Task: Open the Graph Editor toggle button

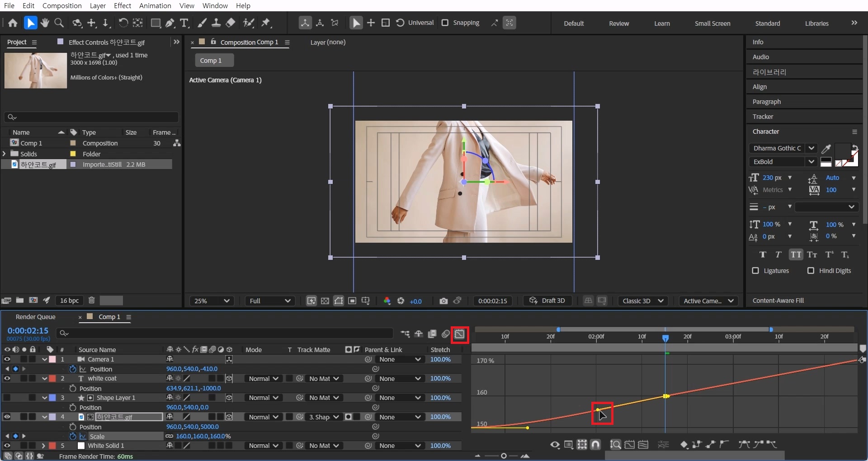Action: tap(460, 334)
